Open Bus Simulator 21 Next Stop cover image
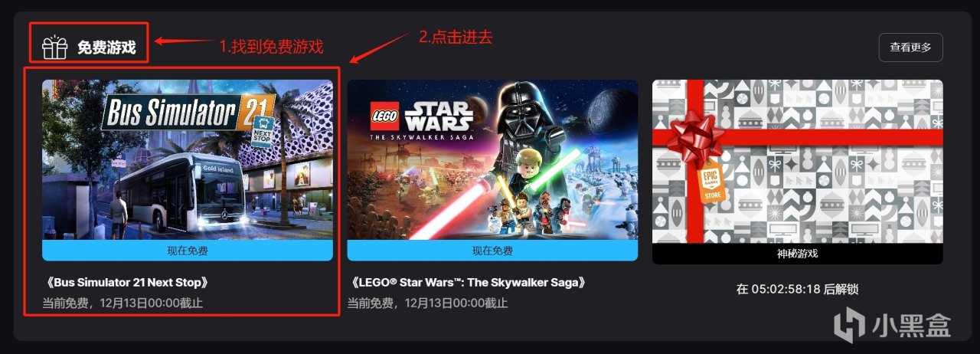Screen dimensions: 980x354 [188, 159]
